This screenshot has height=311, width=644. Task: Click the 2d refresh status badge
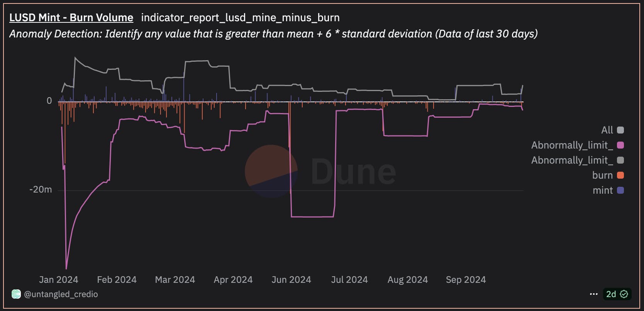click(617, 294)
